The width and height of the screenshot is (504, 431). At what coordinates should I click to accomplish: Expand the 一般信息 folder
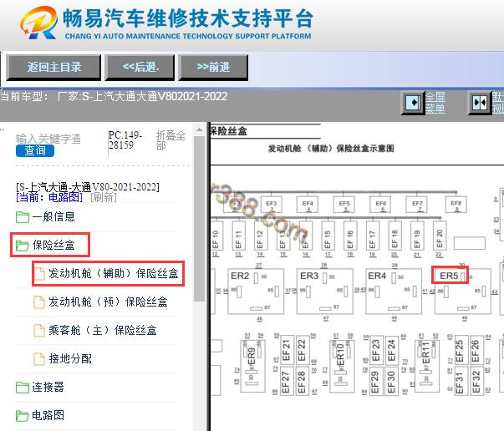(53, 217)
